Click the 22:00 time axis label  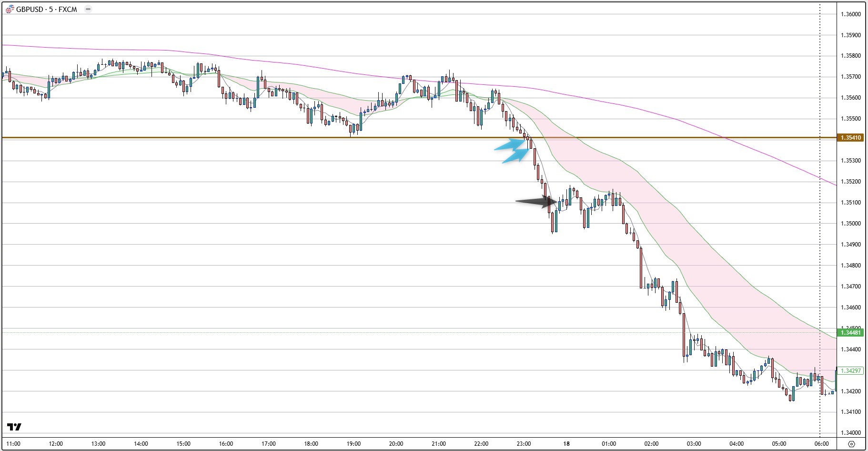coord(481,444)
